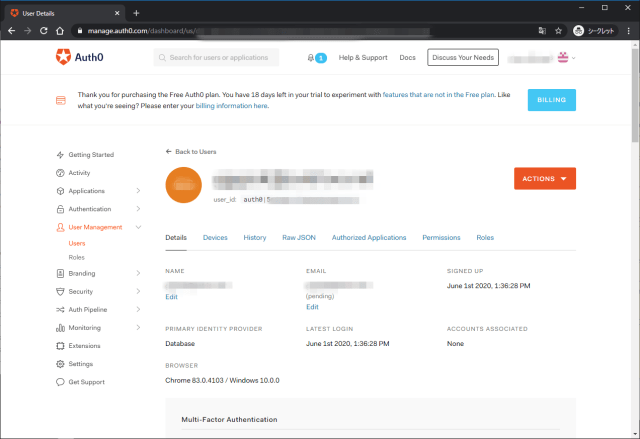Click the Auth Pipeline arrows icon
640x439 pixels.
coord(60,310)
